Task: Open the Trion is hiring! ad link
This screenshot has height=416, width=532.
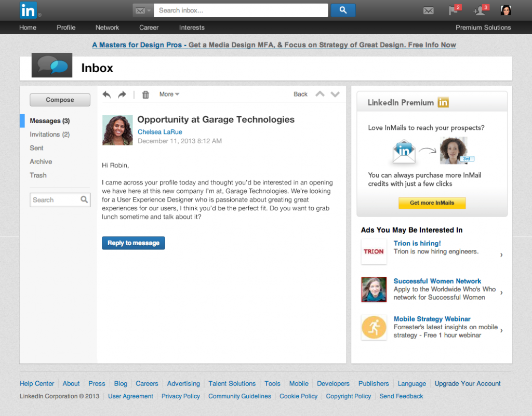Action: click(417, 243)
